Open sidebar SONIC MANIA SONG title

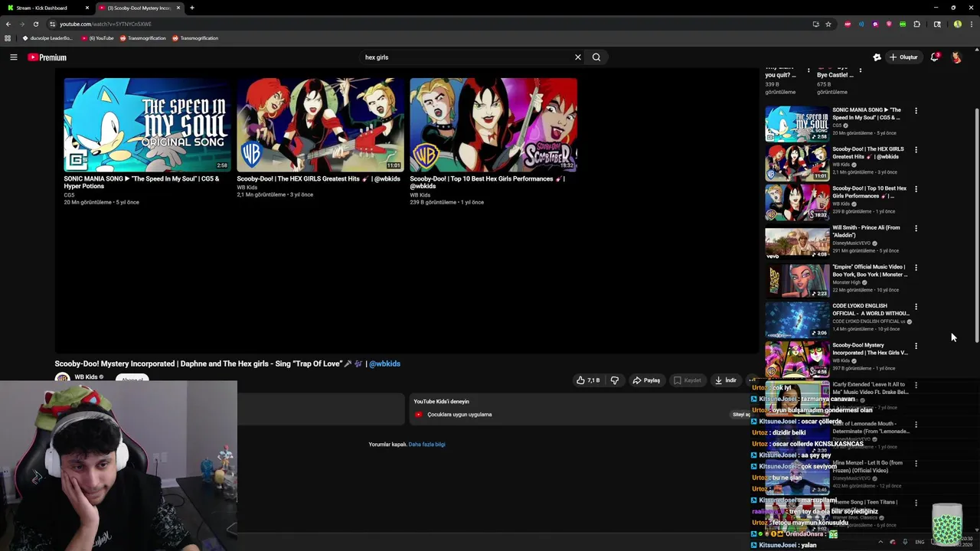click(867, 114)
